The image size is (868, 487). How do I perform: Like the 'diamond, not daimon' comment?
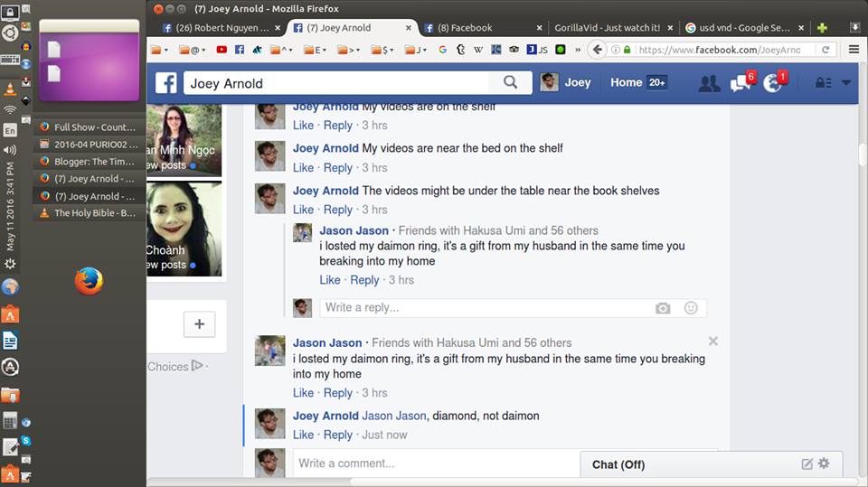(x=303, y=435)
